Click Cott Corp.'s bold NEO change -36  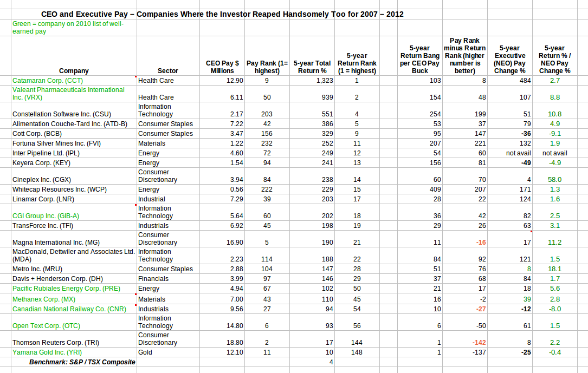[526, 134]
